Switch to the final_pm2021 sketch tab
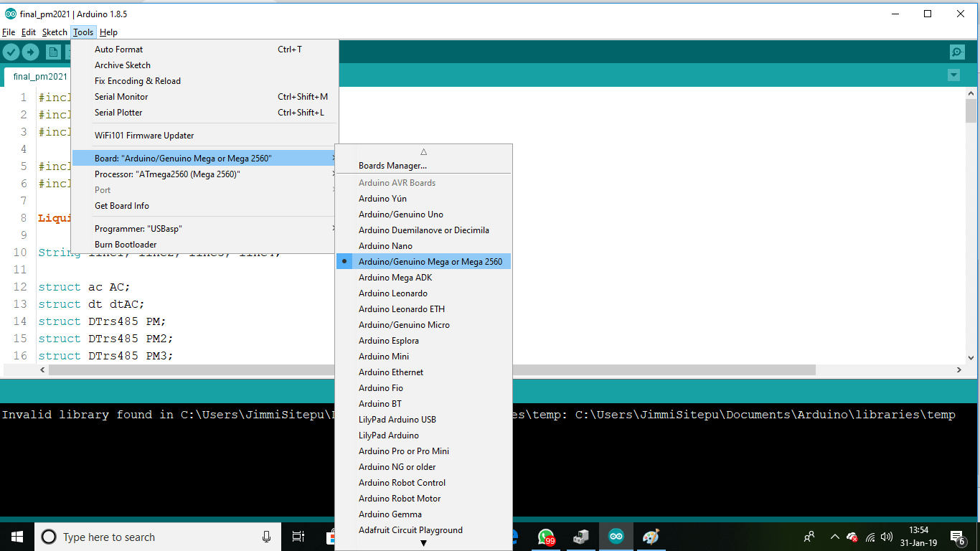The image size is (980, 551). pyautogui.click(x=38, y=77)
